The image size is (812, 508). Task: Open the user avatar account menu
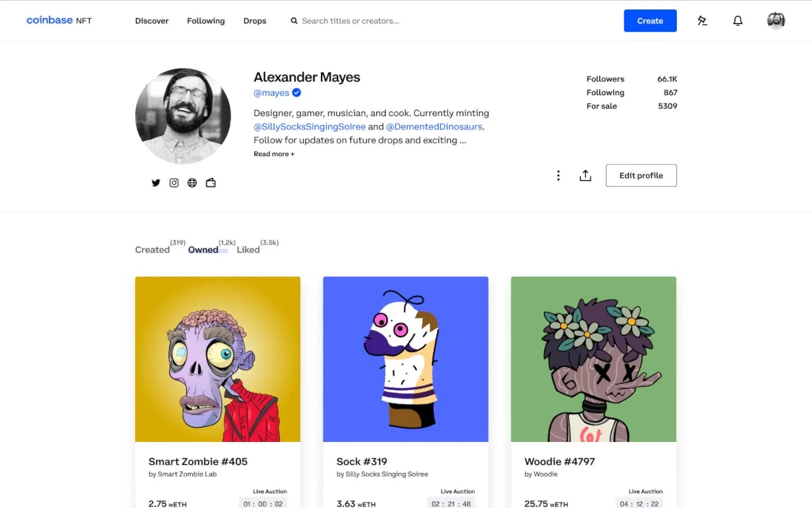[x=776, y=21]
